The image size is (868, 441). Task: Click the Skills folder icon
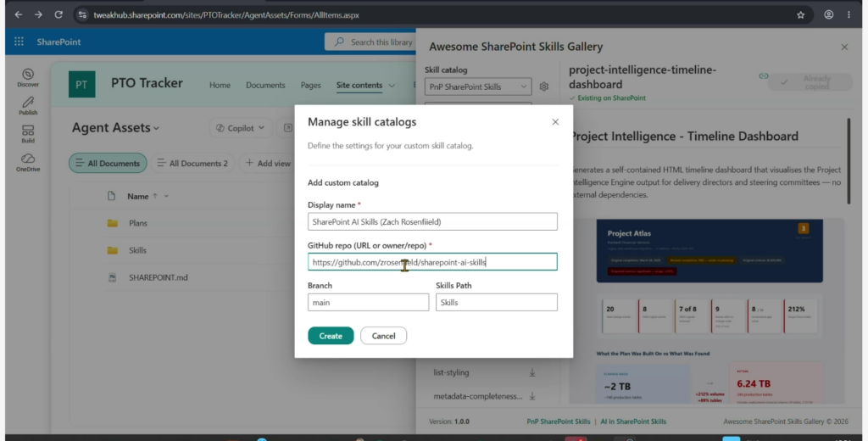click(113, 250)
